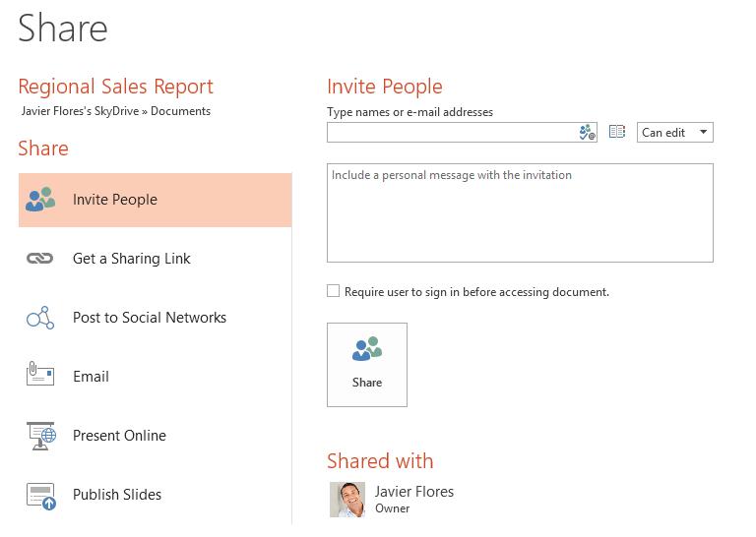Open the address book icon beside name field

click(617, 132)
